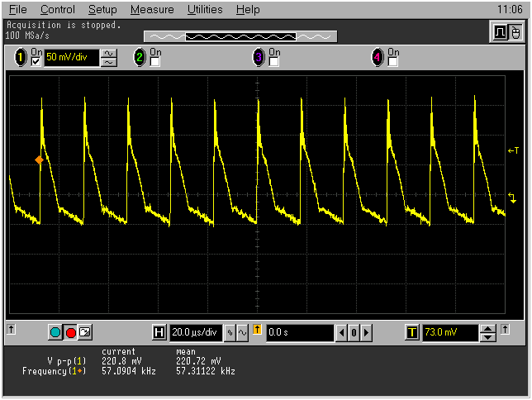
Task: Click the channel 4 button
Action: 378,58
